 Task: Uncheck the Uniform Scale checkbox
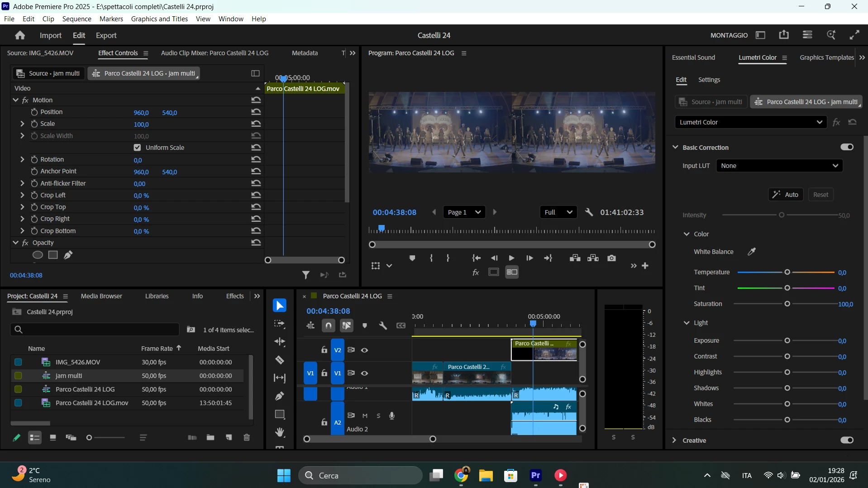coord(138,148)
